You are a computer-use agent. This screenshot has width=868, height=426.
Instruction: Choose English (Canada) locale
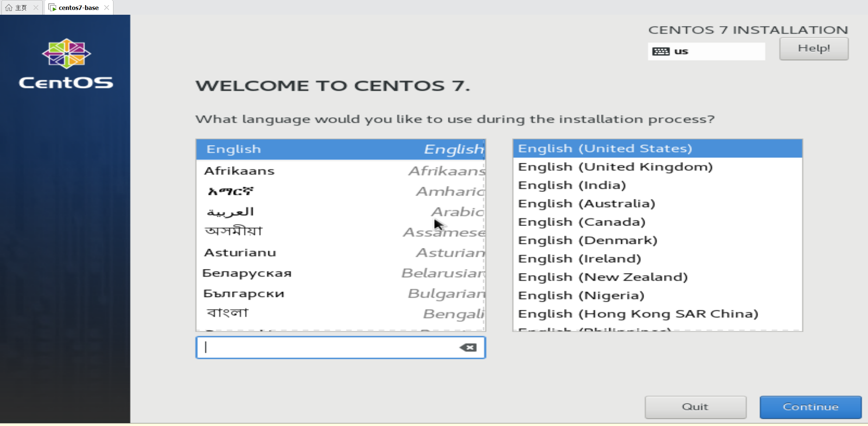657,222
